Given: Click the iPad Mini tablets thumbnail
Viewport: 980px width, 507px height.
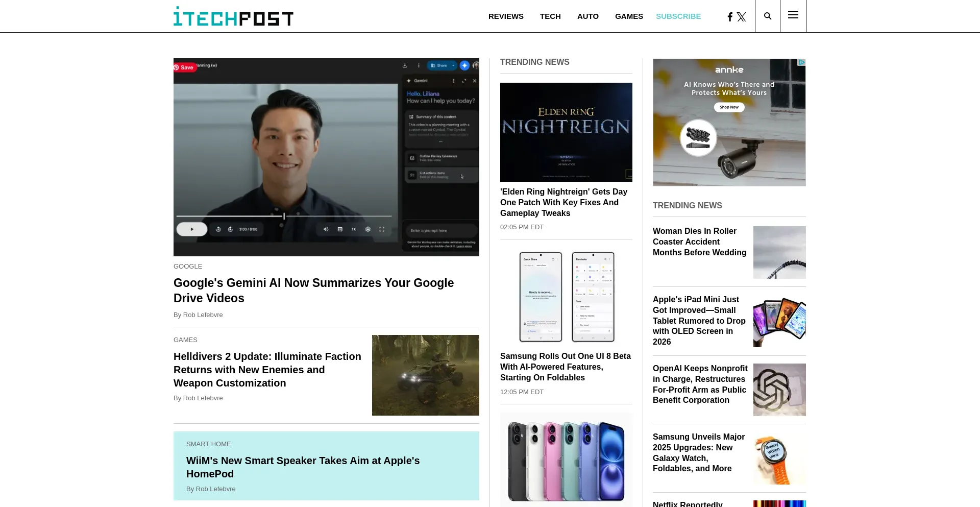Looking at the screenshot, I should point(779,321).
